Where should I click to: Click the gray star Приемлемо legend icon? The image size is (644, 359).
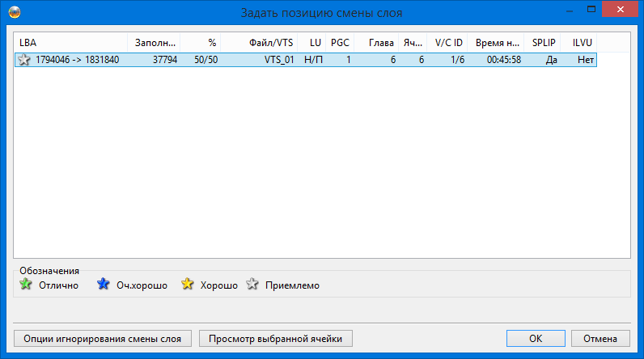(252, 284)
